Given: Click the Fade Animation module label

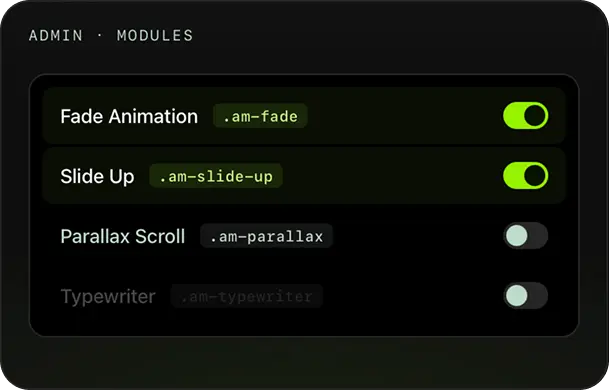Looking at the screenshot, I should point(129,116).
